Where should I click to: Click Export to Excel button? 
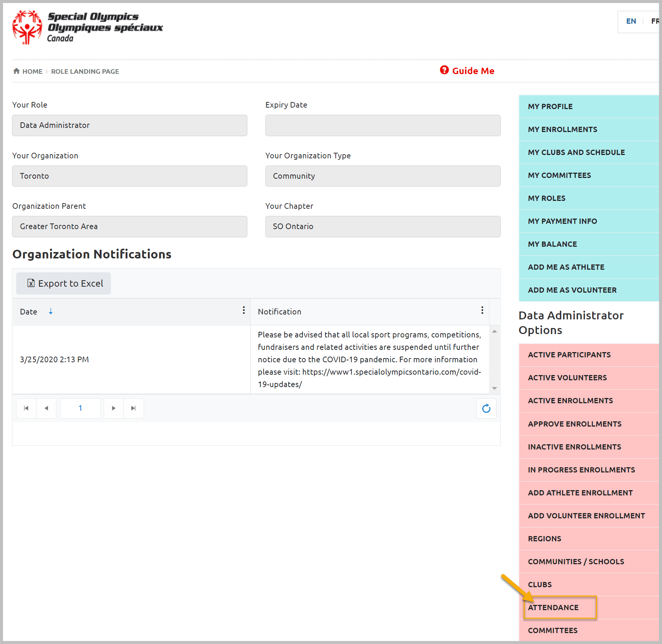64,283
